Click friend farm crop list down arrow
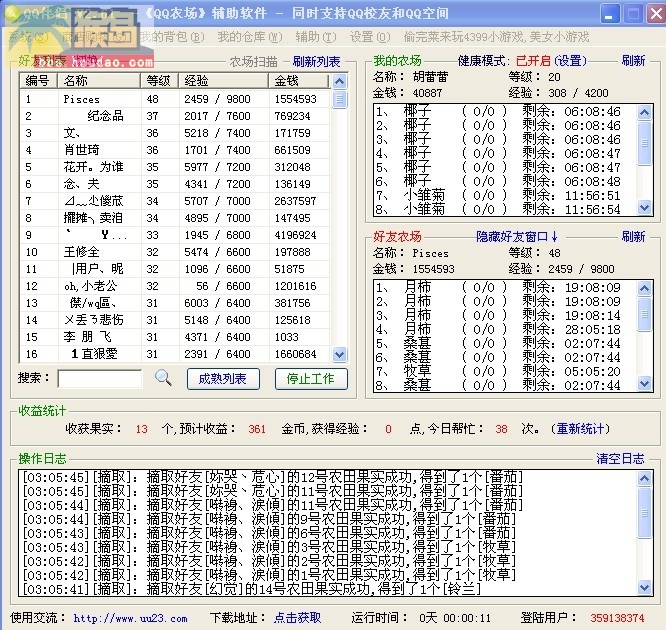 644,384
